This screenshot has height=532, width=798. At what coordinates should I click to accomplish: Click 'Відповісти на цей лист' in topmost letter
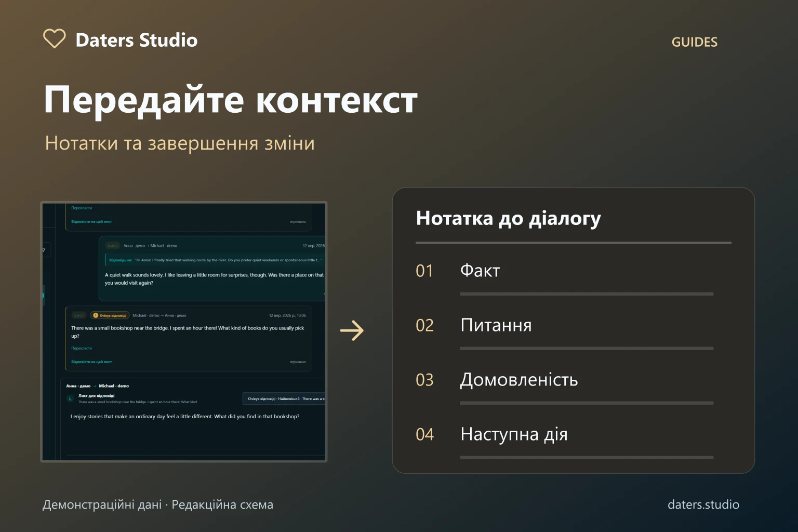(x=91, y=221)
